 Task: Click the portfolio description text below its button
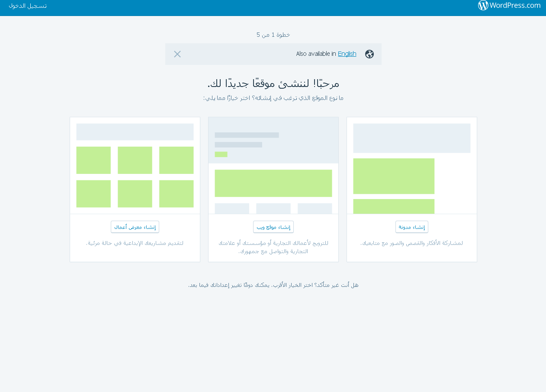(x=135, y=243)
